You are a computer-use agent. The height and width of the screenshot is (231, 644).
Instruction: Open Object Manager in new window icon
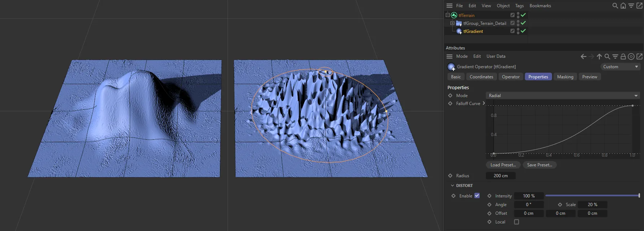point(639,6)
